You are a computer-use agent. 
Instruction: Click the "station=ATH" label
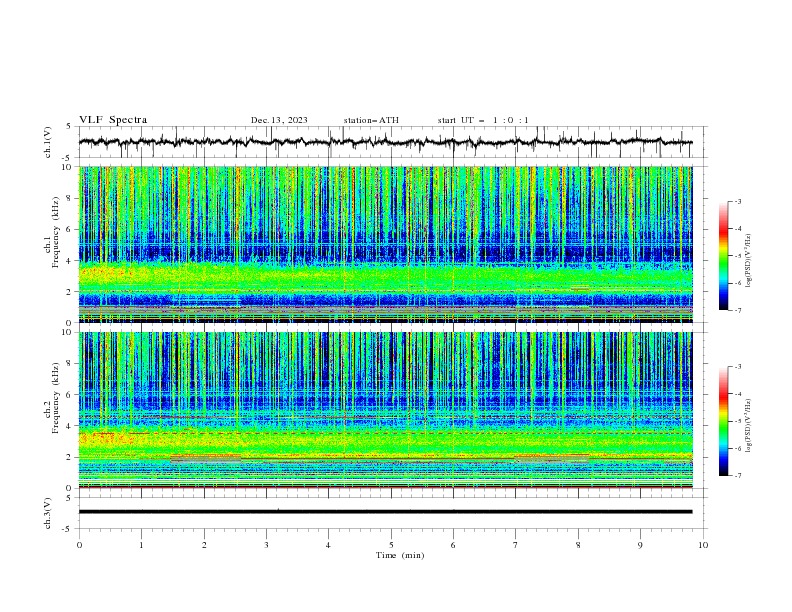[371, 120]
